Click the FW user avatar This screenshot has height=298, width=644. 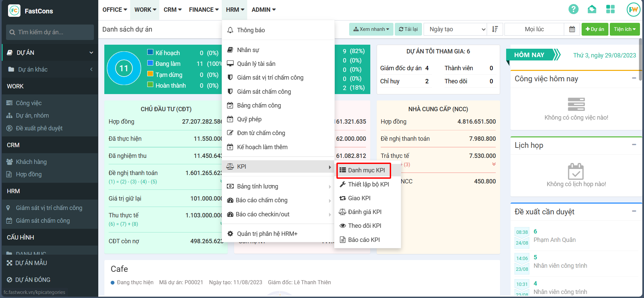(633, 9)
